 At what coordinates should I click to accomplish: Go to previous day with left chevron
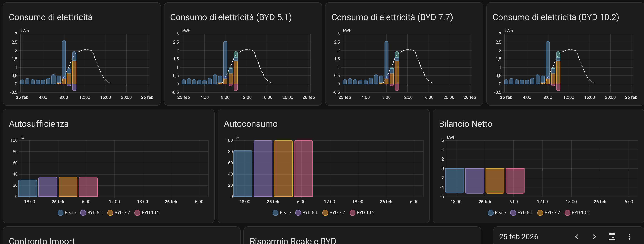577,236
